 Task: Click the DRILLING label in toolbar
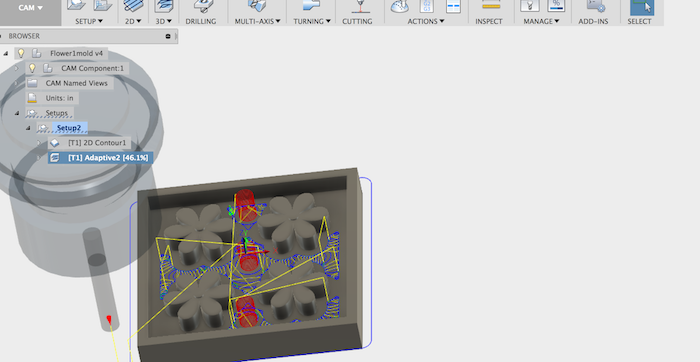click(x=201, y=21)
